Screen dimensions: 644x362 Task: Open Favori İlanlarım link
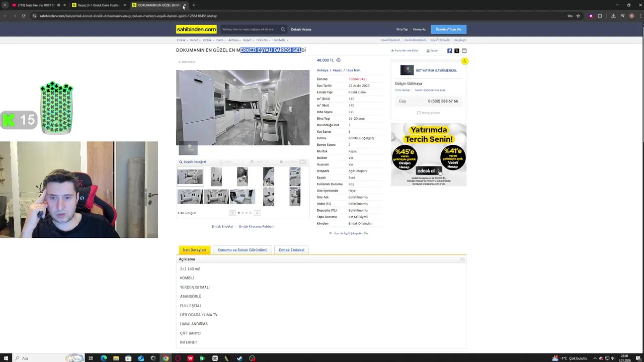[x=390, y=40]
